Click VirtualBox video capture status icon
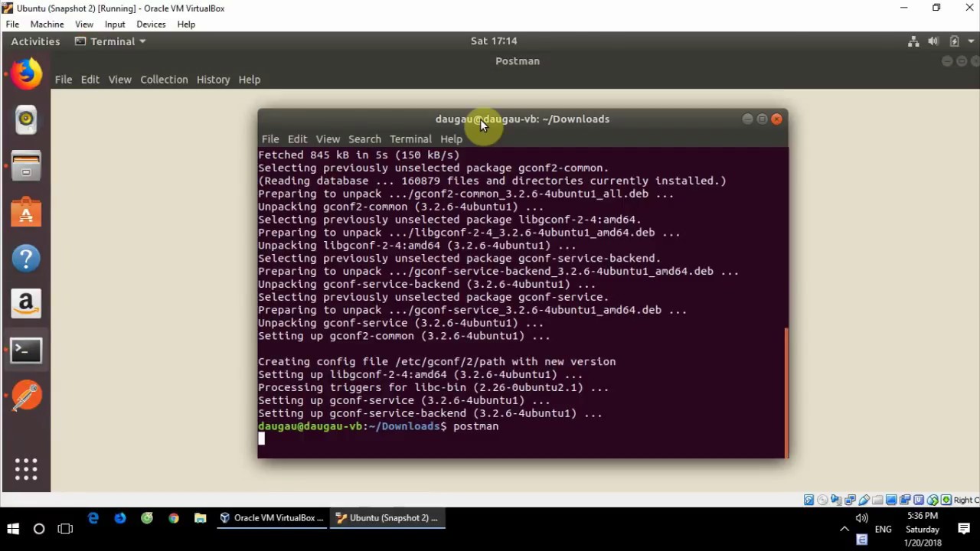The image size is (980, 551). coord(905,500)
